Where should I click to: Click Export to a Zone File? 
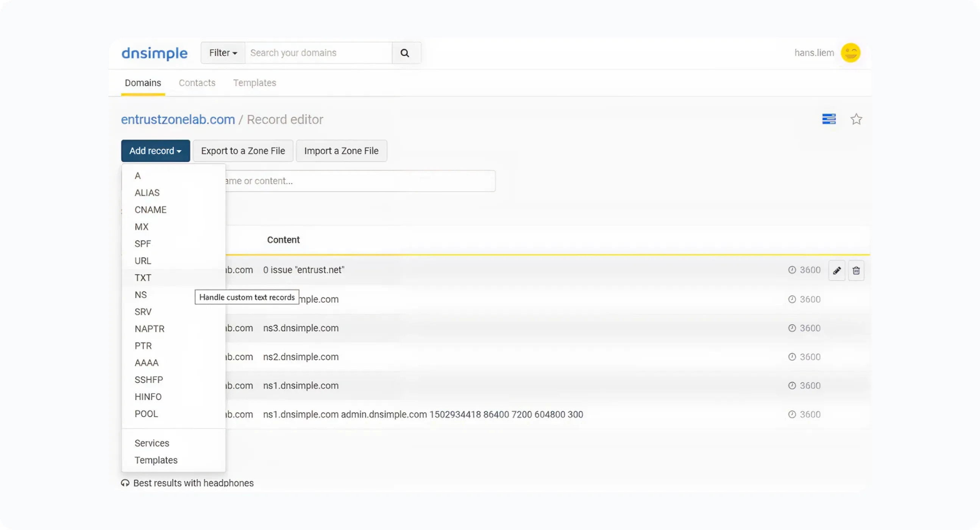[243, 151]
